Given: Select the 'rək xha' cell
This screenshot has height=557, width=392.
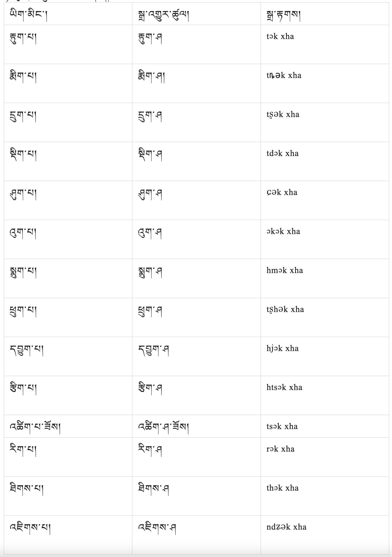Looking at the screenshot, I should tap(325, 457).
